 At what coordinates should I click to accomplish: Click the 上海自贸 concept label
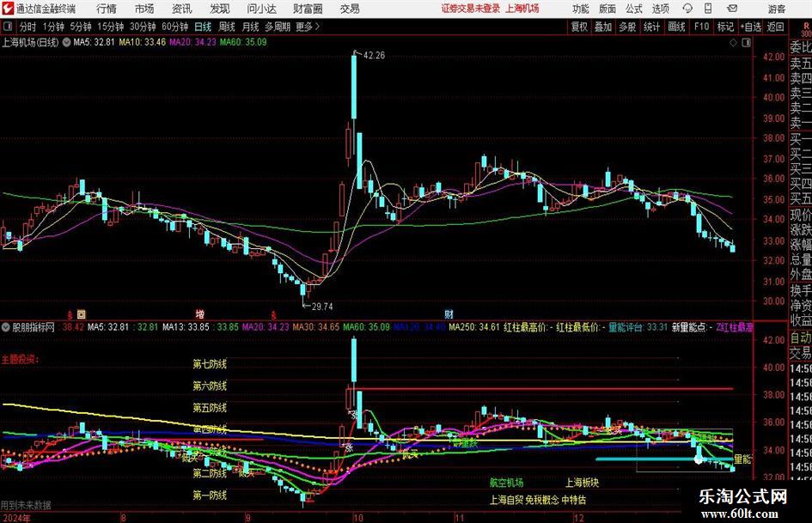pos(506,500)
